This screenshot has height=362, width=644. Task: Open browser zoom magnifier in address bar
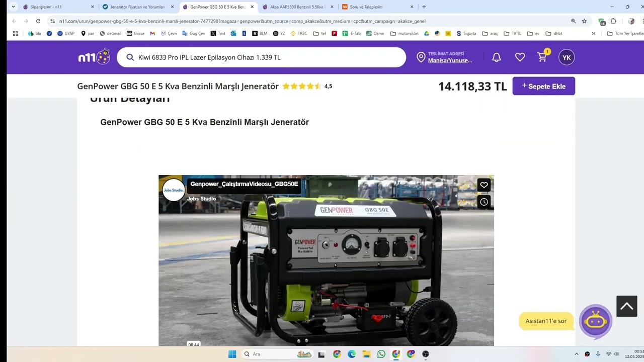click(573, 21)
